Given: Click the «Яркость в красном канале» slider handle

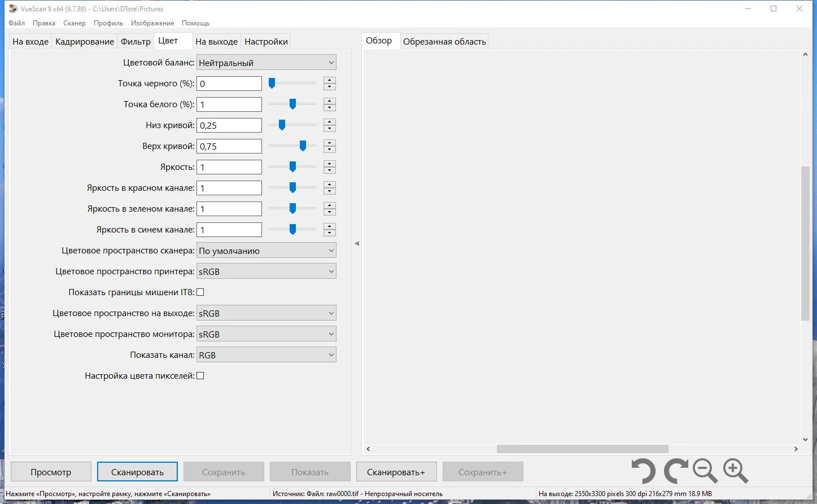Looking at the screenshot, I should coord(292,188).
